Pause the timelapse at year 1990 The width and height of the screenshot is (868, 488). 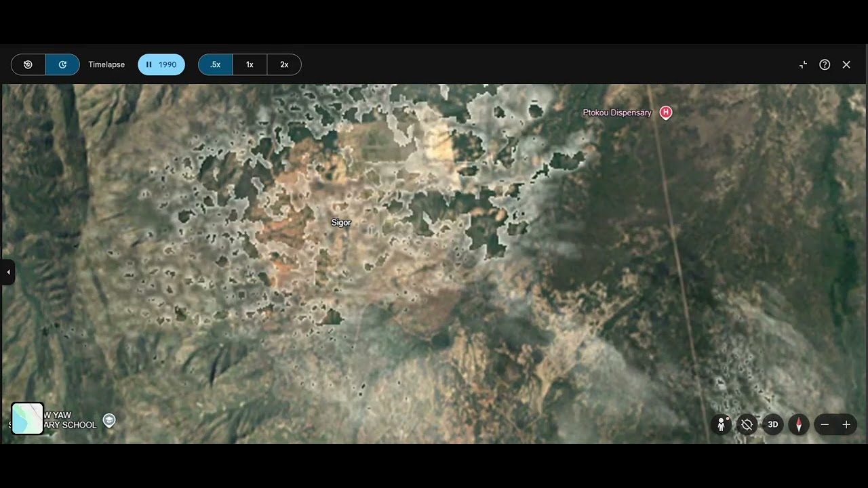coord(161,64)
